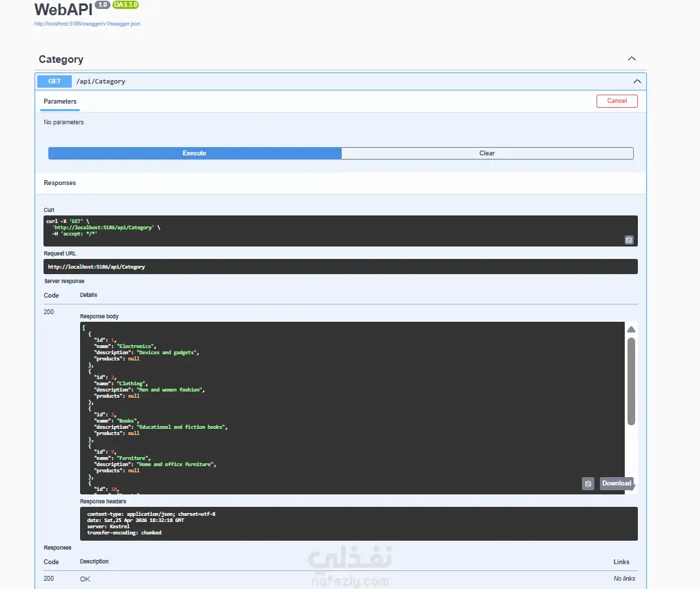Download the response body
The height and width of the screenshot is (589, 700).
tap(616, 483)
